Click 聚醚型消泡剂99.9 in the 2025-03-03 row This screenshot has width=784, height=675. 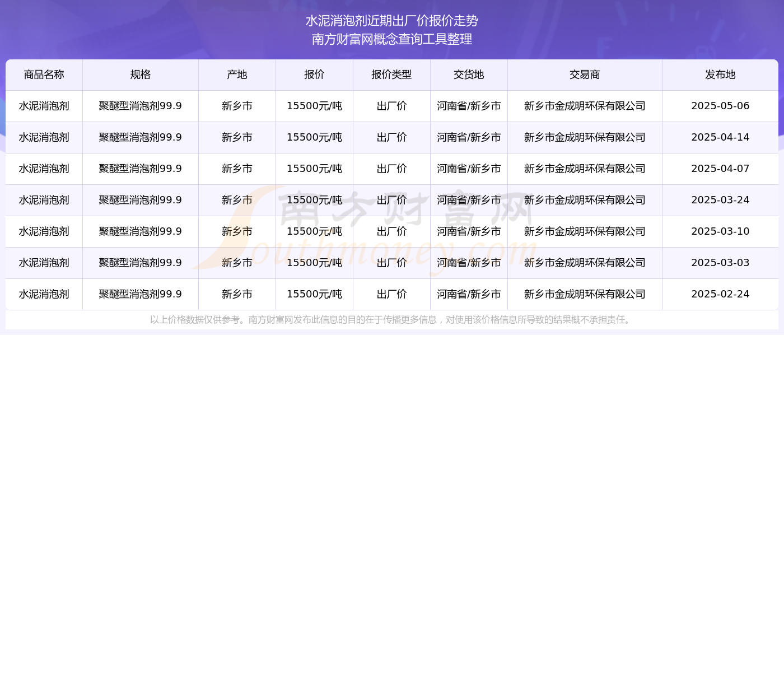coord(141,263)
